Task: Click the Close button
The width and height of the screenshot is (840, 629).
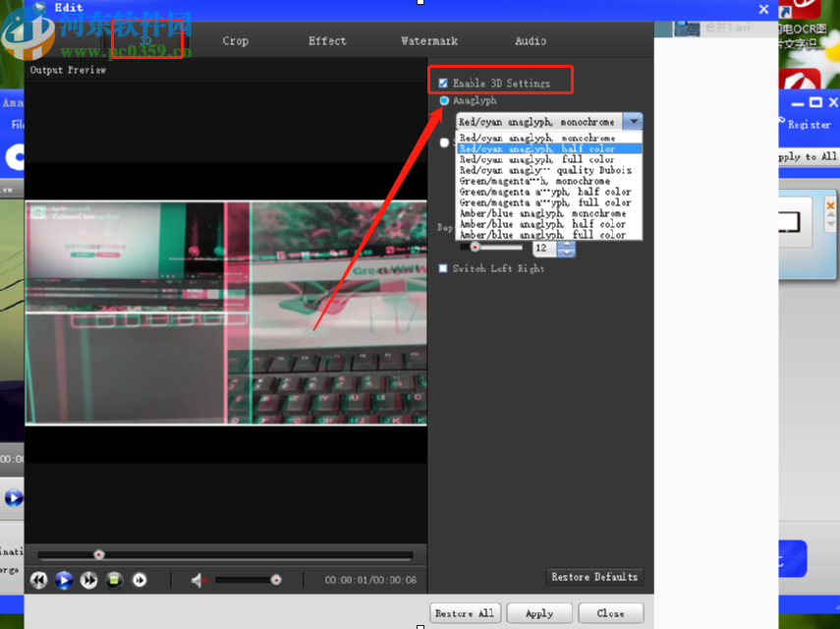Action: coord(611,613)
